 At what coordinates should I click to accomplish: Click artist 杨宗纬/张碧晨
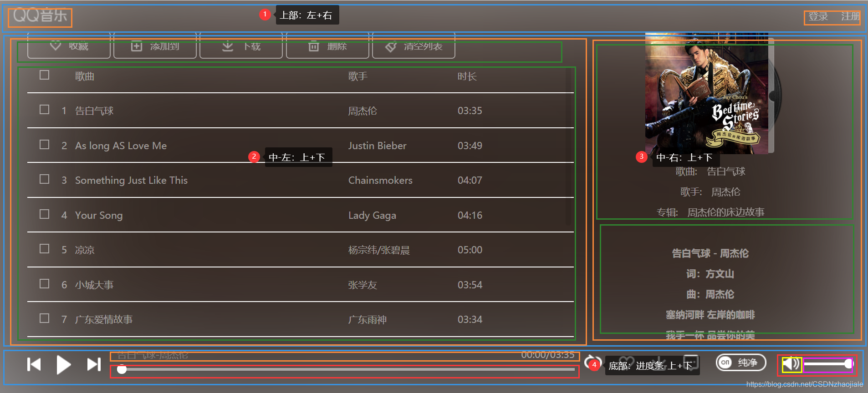[379, 250]
